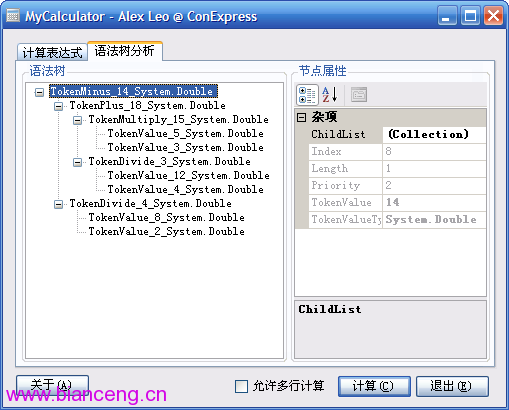Select tree node TokenValue_8_System.Double

[x=166, y=217]
